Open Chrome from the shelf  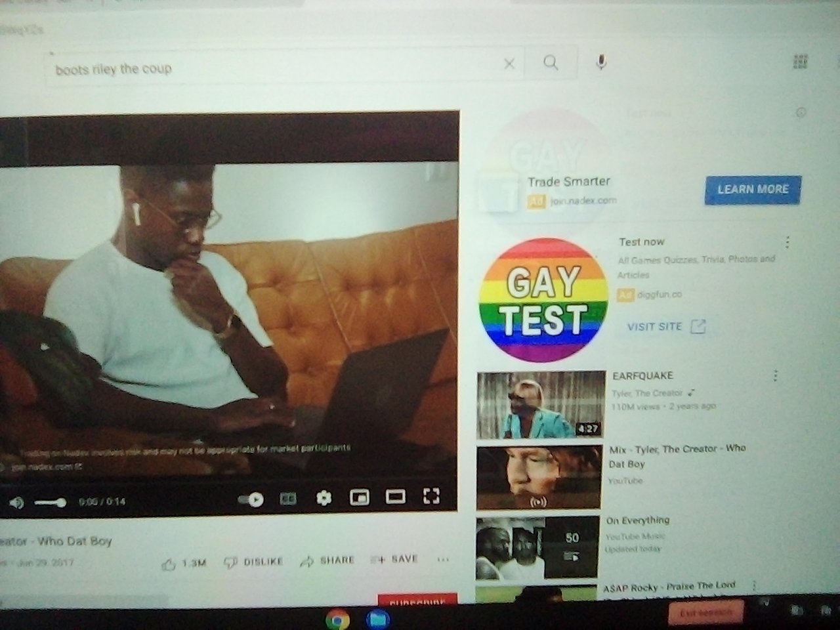point(337,619)
